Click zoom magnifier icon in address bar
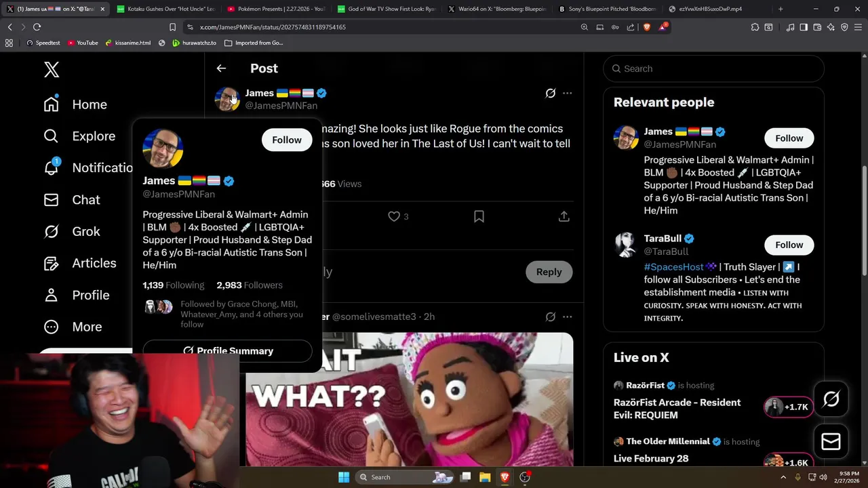 coord(585,27)
